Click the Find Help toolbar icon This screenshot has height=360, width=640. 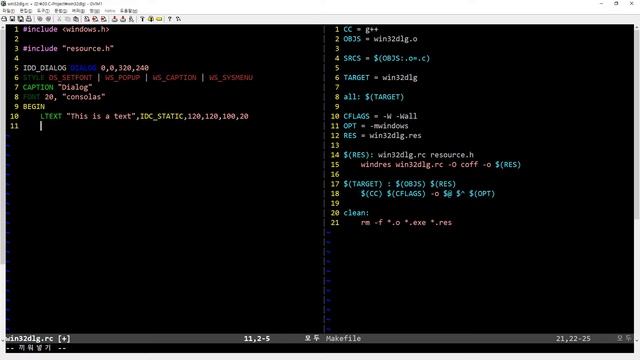178,19
